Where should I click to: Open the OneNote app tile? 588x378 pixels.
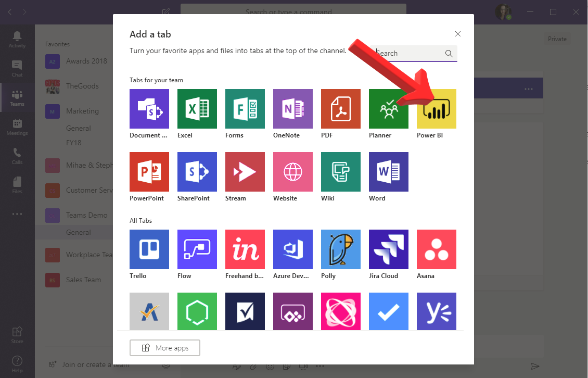coord(292,109)
